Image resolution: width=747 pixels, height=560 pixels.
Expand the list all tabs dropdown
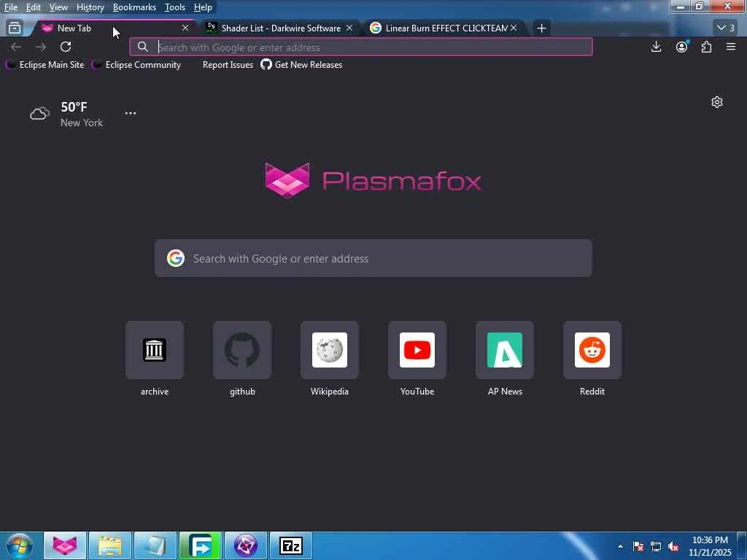click(x=726, y=28)
